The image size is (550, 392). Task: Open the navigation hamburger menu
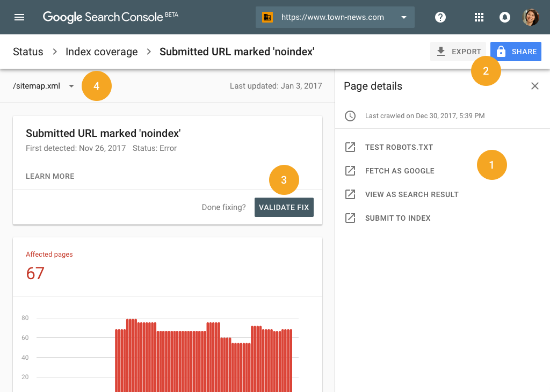19,17
